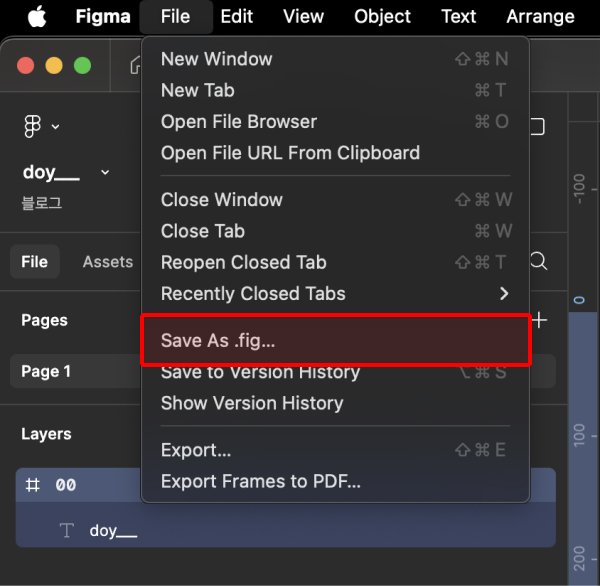Open the Arrange menu
Image resolution: width=600 pixels, height=586 pixels.
click(x=540, y=17)
